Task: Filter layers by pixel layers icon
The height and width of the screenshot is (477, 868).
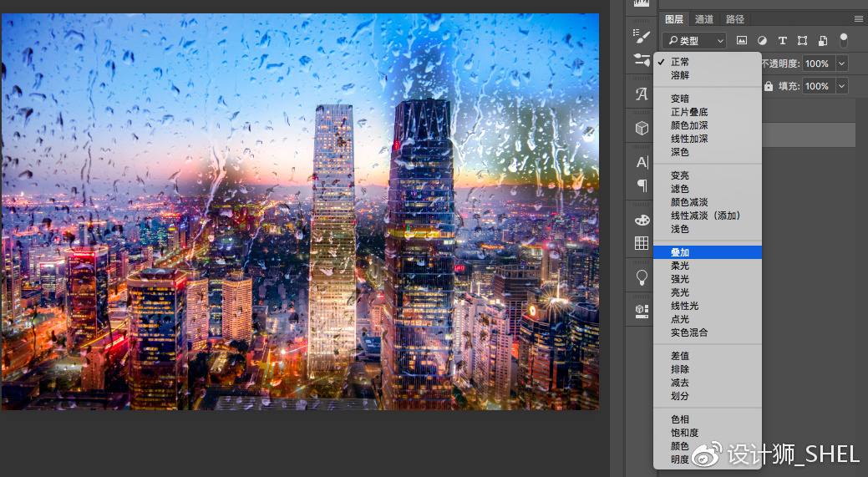Action: pyautogui.click(x=741, y=40)
